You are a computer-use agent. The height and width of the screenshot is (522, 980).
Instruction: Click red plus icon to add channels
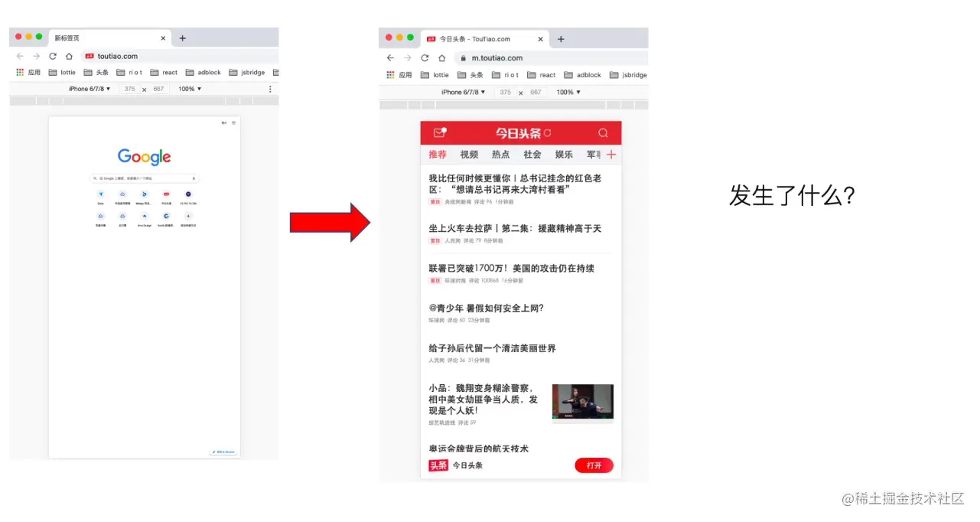point(610,154)
